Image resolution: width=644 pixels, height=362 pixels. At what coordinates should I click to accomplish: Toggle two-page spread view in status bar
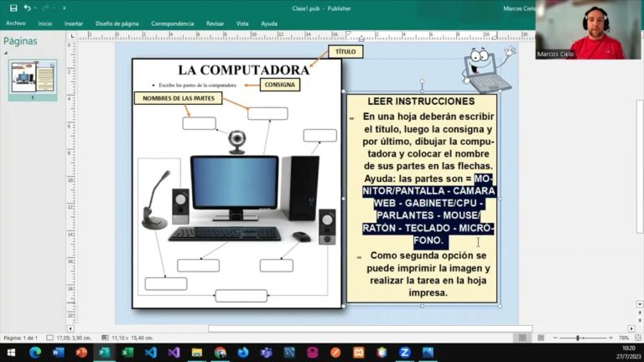(541, 338)
